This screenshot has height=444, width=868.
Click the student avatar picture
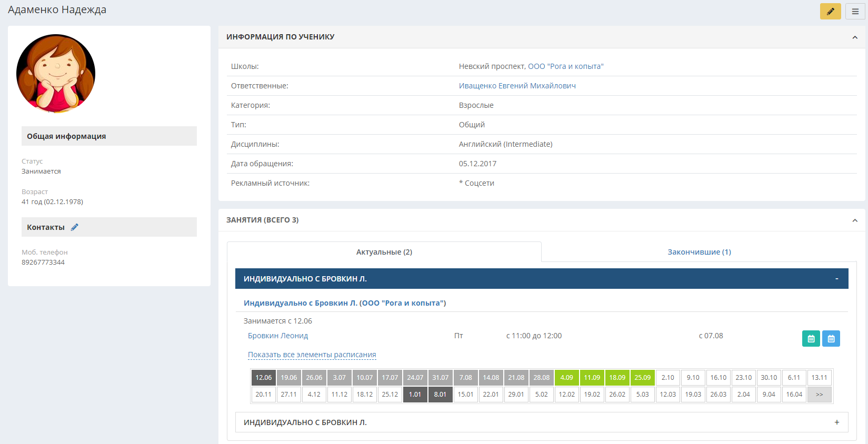(56, 74)
